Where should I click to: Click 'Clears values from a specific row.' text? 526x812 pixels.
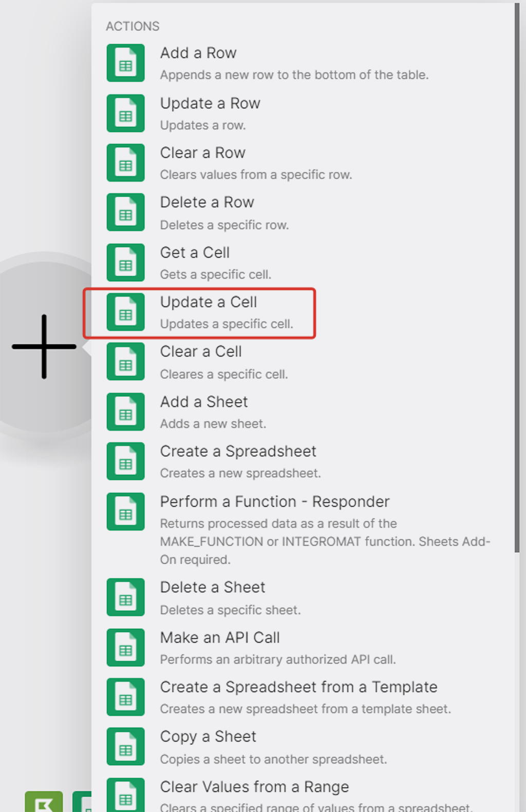click(x=256, y=175)
